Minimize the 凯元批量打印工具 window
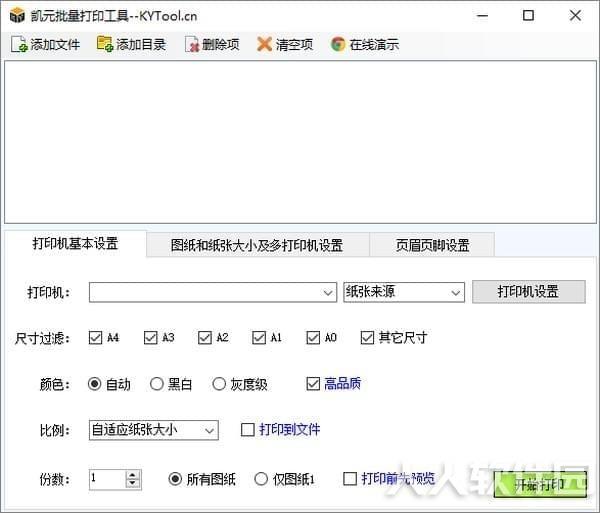Image resolution: width=600 pixels, height=513 pixels. tap(483, 16)
